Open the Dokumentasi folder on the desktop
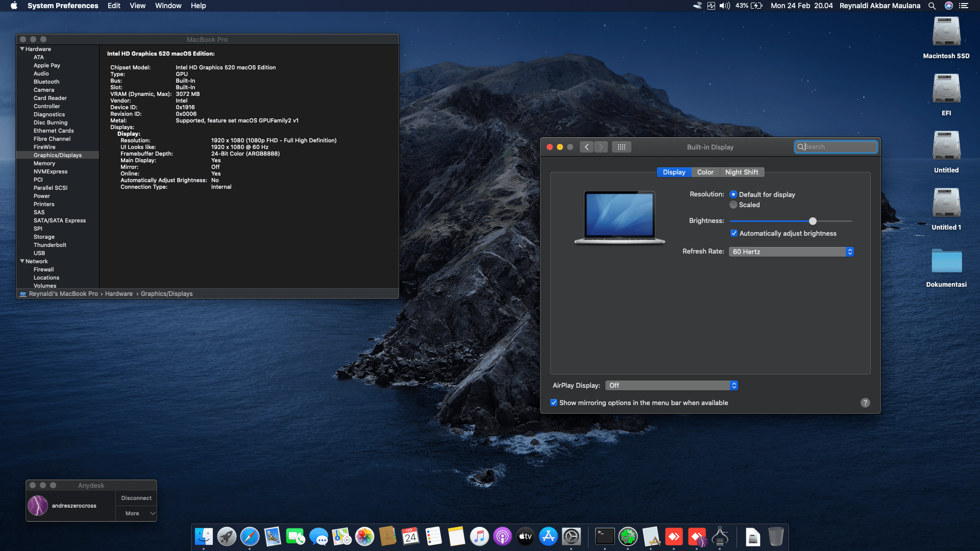980x551 pixels. (946, 261)
